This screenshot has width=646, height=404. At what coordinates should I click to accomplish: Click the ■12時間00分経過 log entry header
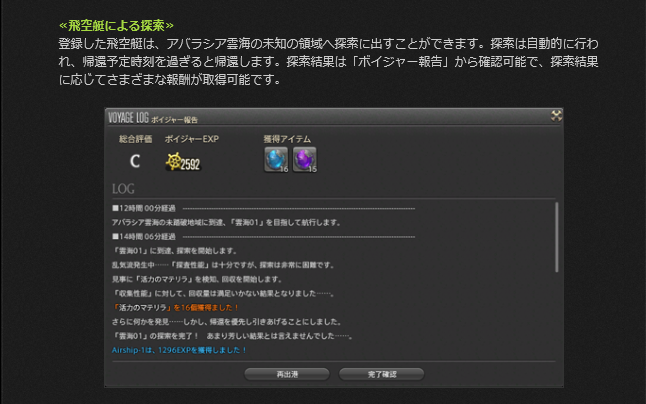[x=144, y=208]
